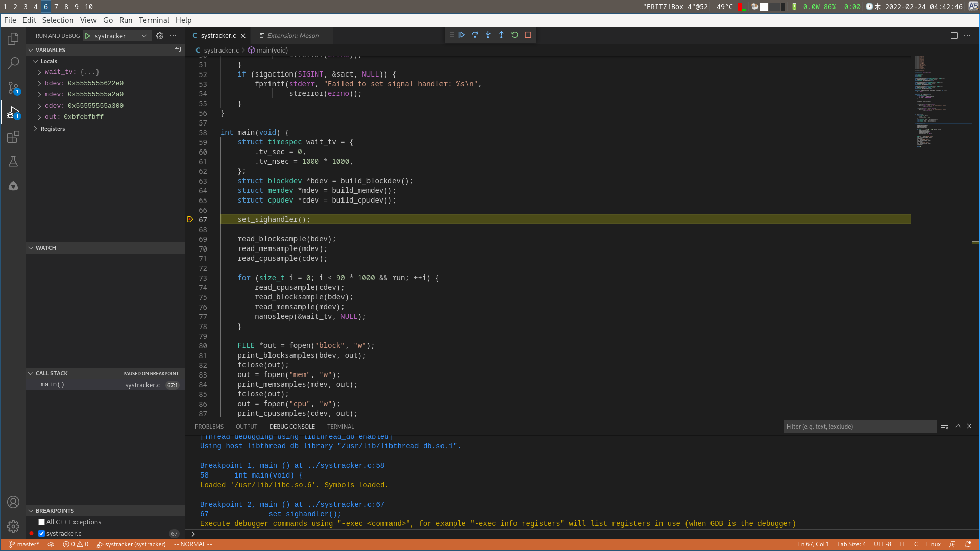Viewport: 980px width, 551px height.
Task: Close the systracker.c editor tab
Action: pyautogui.click(x=243, y=36)
